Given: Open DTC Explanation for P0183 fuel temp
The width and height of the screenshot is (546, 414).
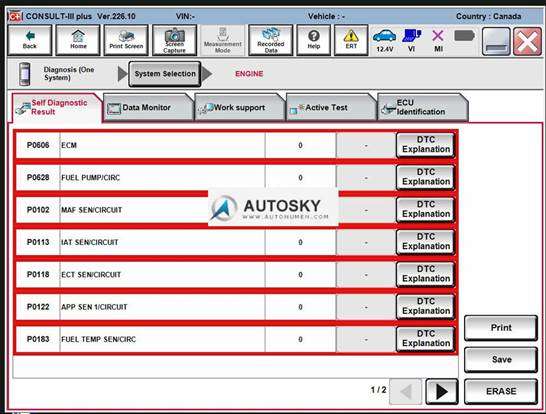Looking at the screenshot, I should pos(426,339).
